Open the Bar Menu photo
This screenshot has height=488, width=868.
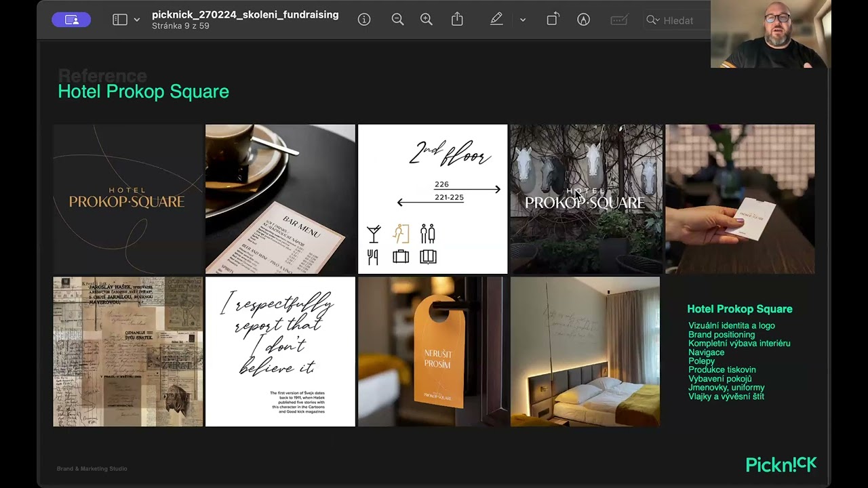coord(280,199)
